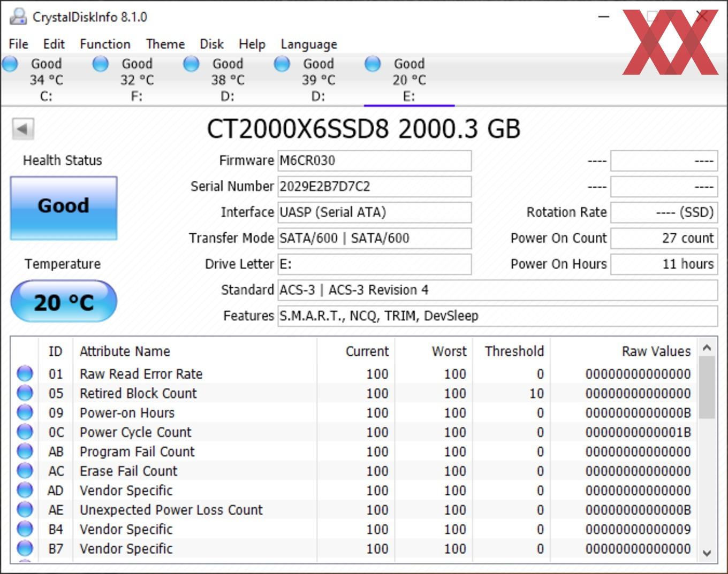Click the 20 °C temperature button

click(64, 302)
